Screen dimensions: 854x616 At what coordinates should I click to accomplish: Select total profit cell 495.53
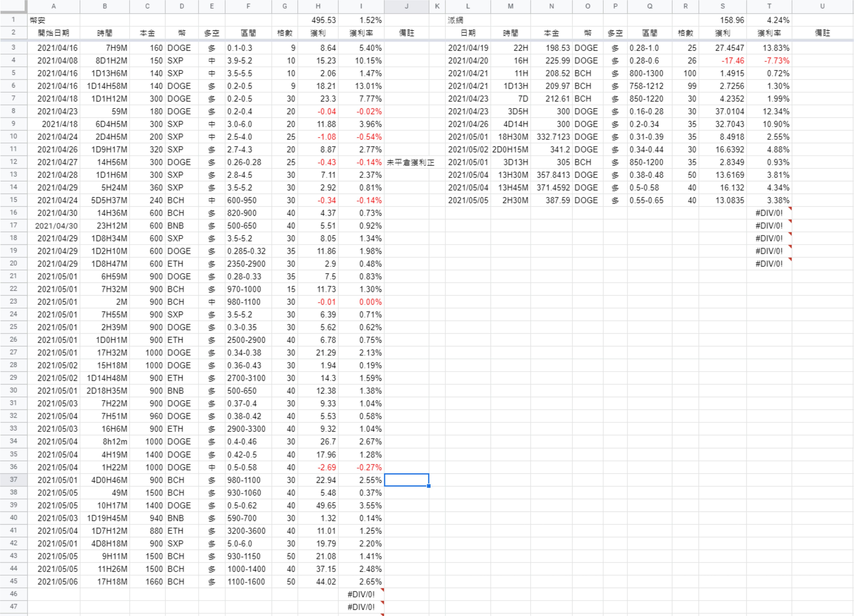[318, 20]
